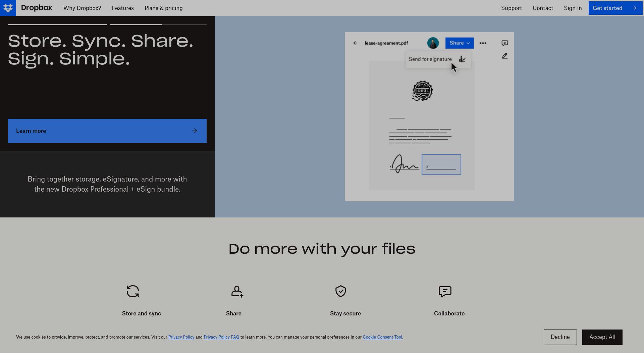Click the Dropbox logo icon
This screenshot has height=353, width=644.
[8, 8]
